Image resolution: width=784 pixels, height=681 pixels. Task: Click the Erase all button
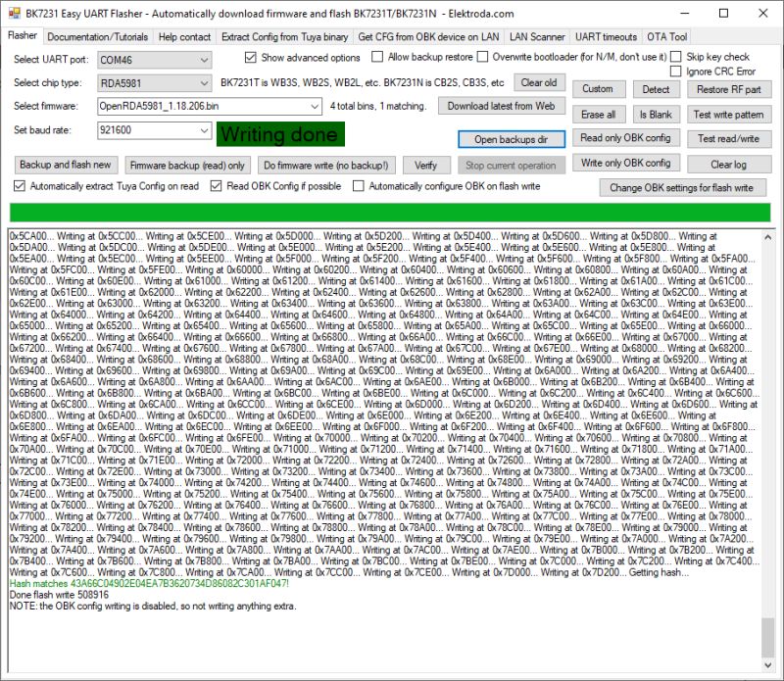click(x=598, y=115)
